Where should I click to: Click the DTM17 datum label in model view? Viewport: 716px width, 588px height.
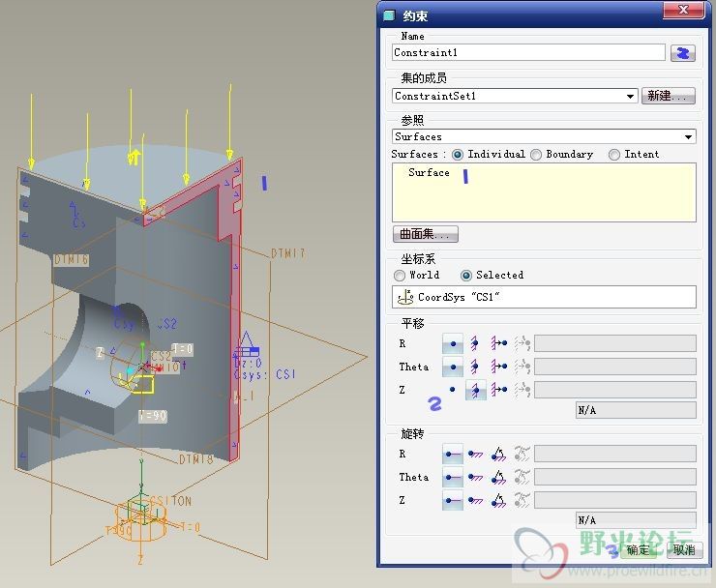[287, 253]
